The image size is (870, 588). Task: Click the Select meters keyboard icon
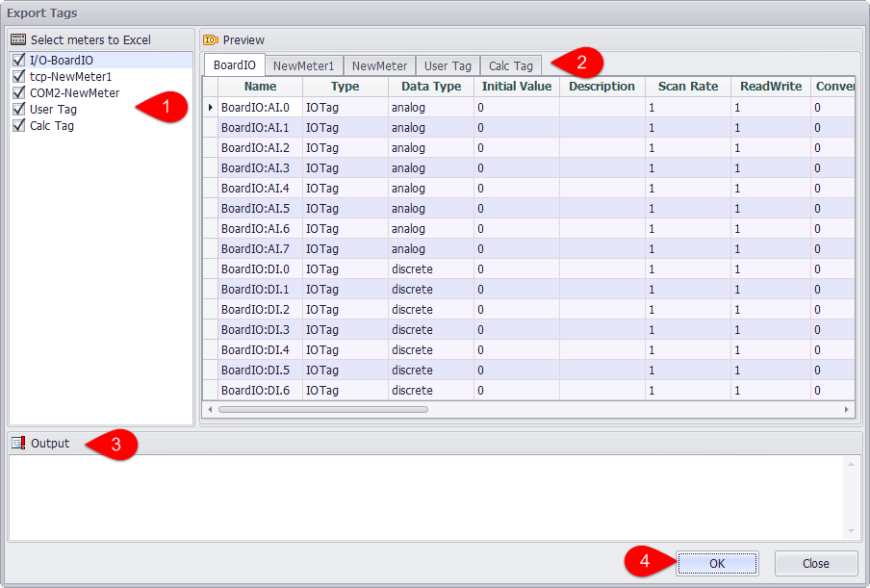pos(18,40)
